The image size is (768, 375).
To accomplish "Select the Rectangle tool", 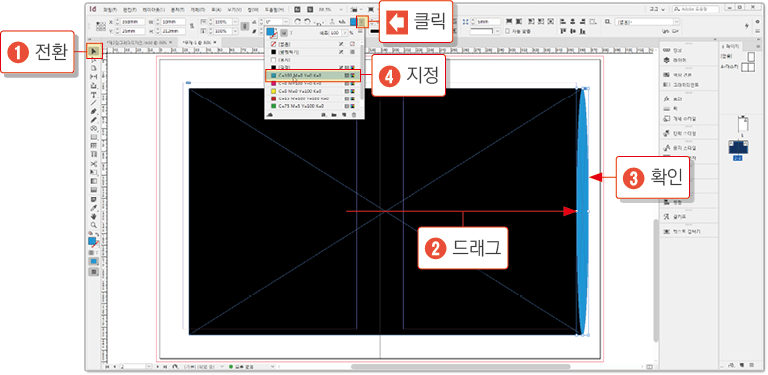I will pos(94,137).
